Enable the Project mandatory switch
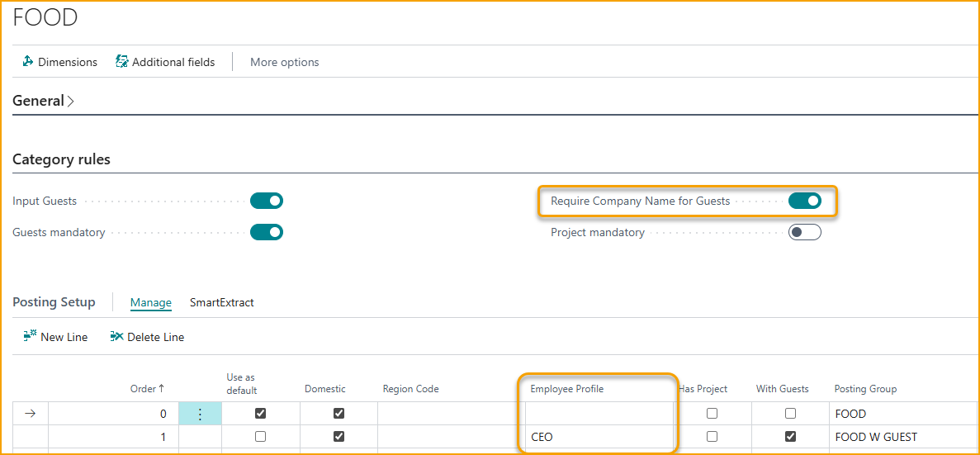Screen dimensions: 980x455 804,233
